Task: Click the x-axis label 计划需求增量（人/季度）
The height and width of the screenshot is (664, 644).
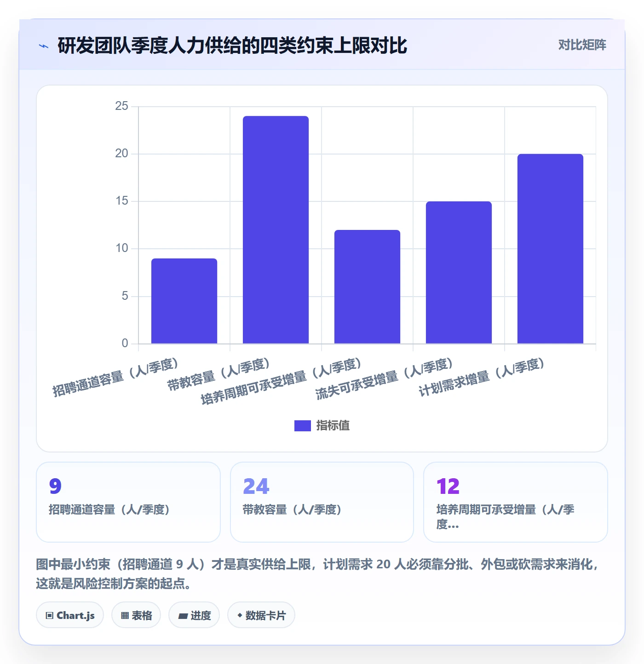Action: pos(482,377)
